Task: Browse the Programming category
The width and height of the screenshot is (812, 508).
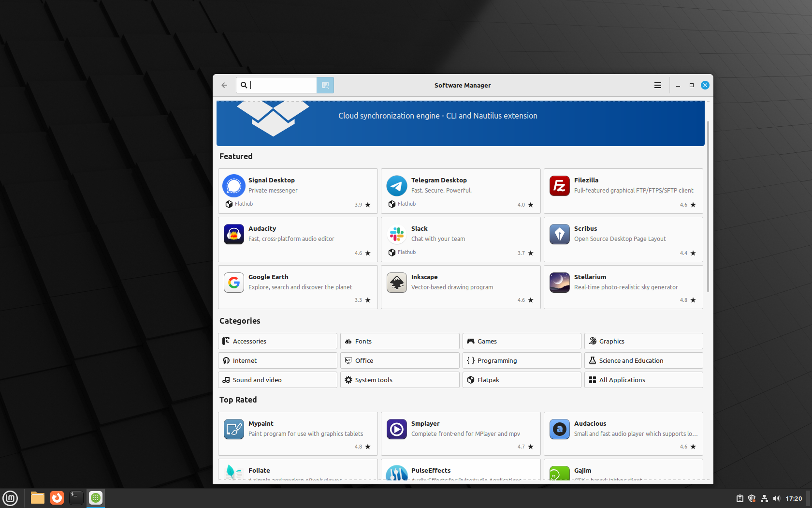Action: coord(522,360)
